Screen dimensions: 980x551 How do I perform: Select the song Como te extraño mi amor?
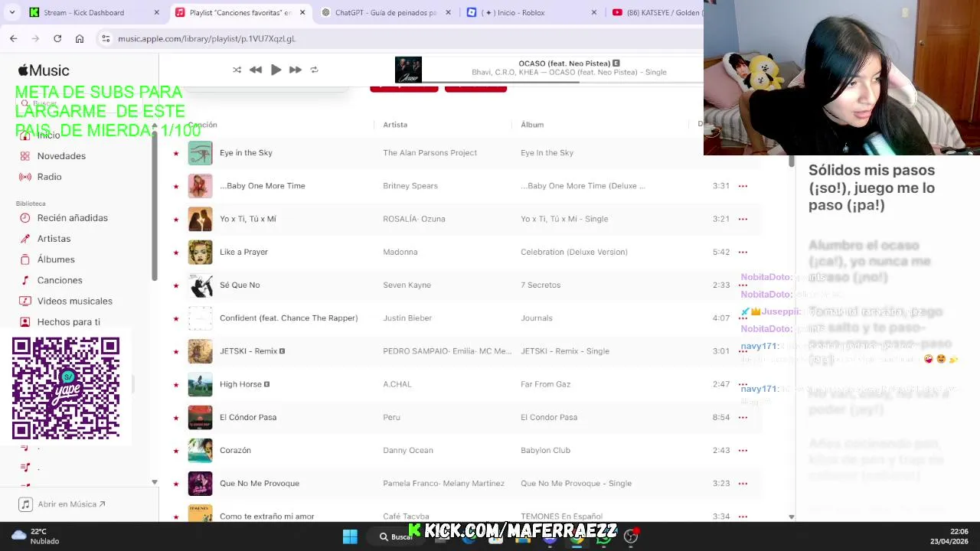(x=266, y=517)
